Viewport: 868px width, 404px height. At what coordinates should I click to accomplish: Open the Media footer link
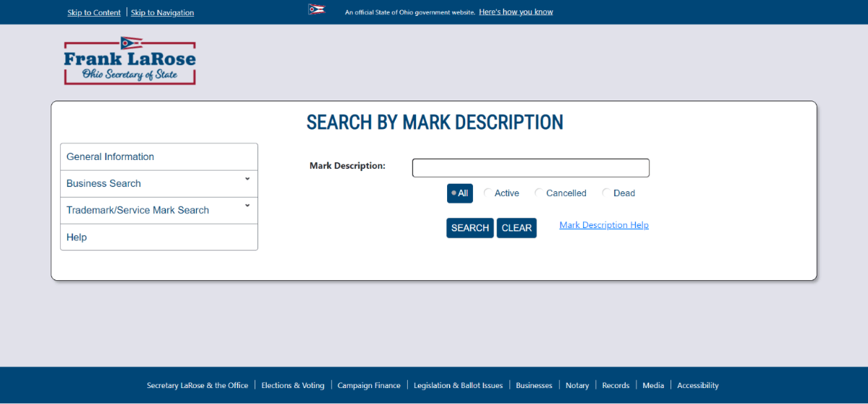(653, 385)
